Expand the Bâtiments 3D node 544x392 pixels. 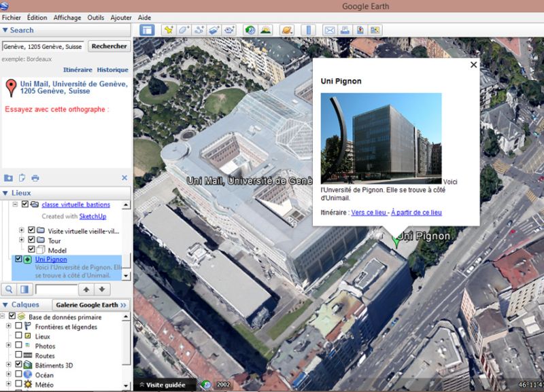pyautogui.click(x=9, y=365)
